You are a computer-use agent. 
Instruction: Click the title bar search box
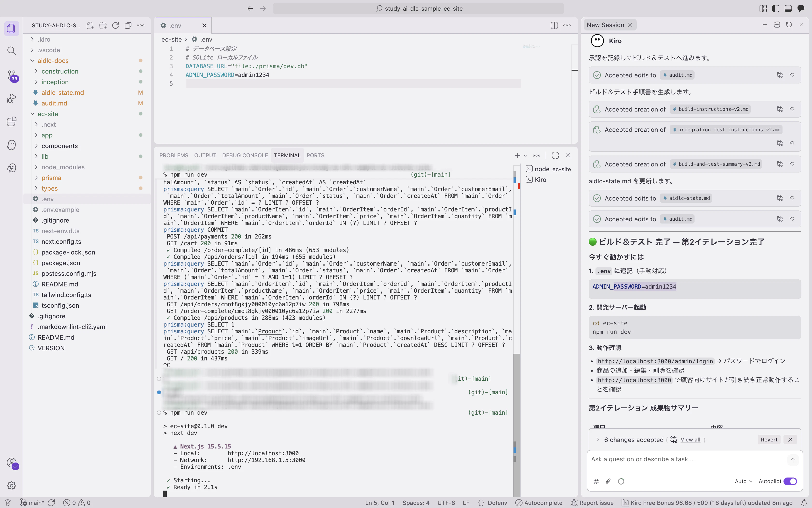(418, 8)
